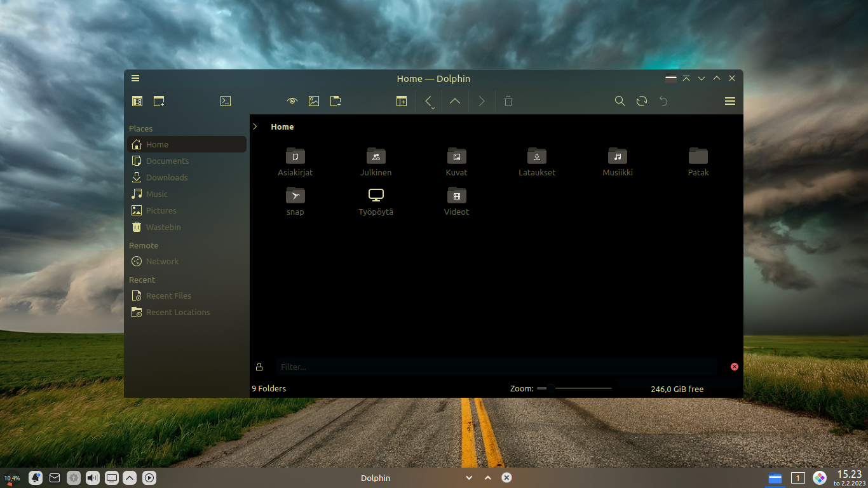Screen dimensions: 868x488
Task: Open notifications bell in taskbar
Action: point(36,478)
